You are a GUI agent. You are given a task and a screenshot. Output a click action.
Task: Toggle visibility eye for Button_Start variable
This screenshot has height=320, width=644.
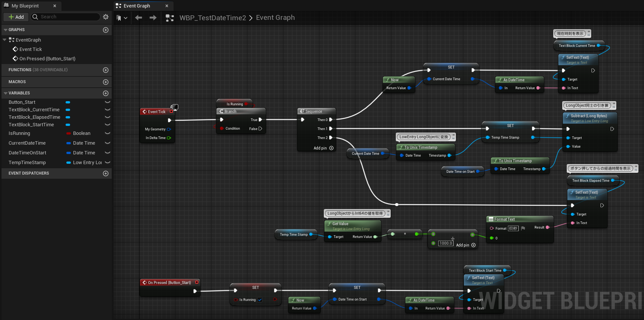click(x=108, y=102)
